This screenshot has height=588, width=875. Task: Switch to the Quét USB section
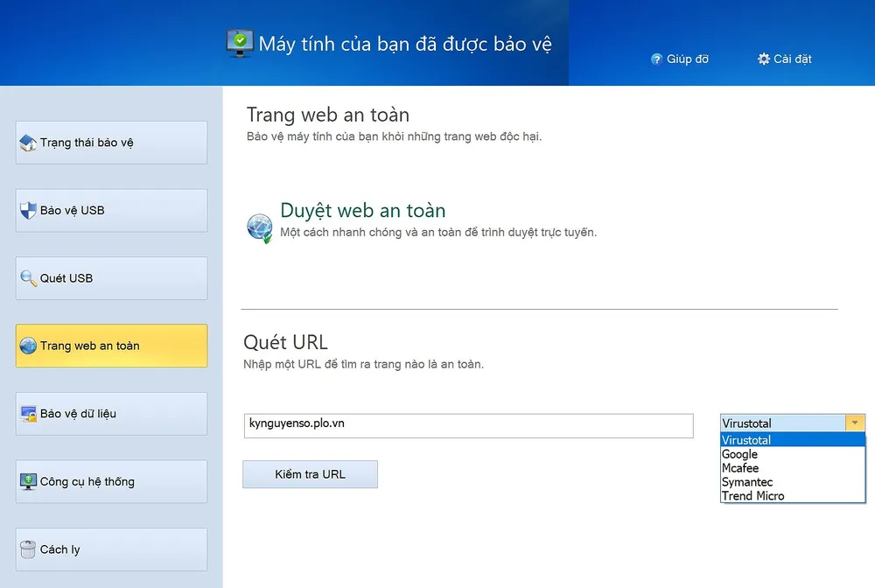click(111, 278)
